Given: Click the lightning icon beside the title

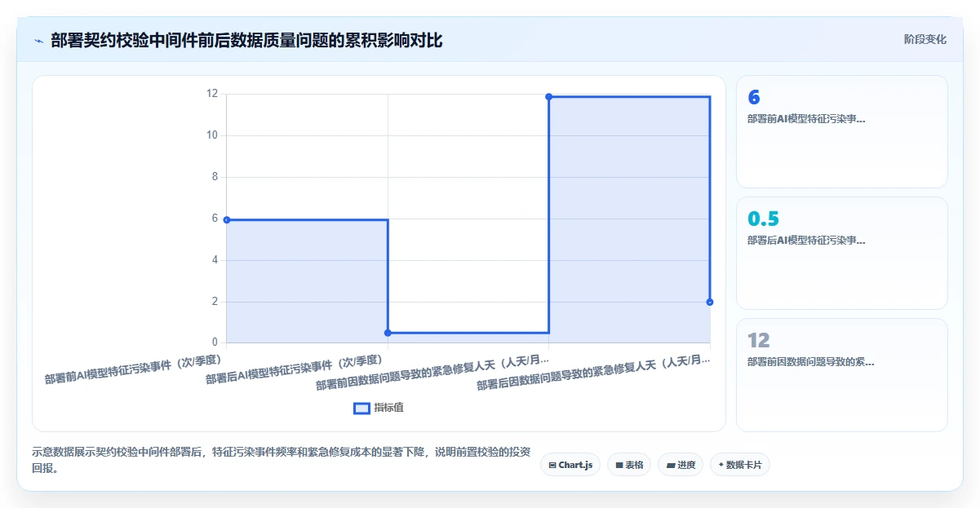Looking at the screenshot, I should (x=38, y=41).
